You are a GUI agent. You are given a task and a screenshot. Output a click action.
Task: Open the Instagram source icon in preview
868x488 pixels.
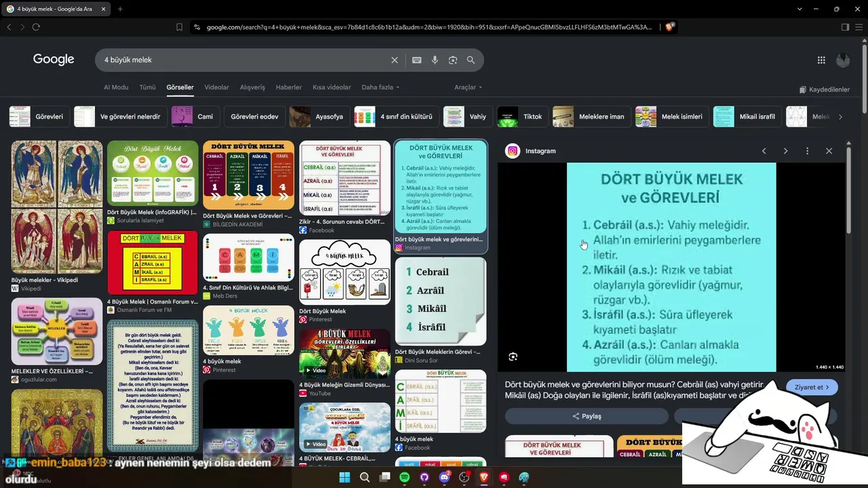tap(513, 151)
